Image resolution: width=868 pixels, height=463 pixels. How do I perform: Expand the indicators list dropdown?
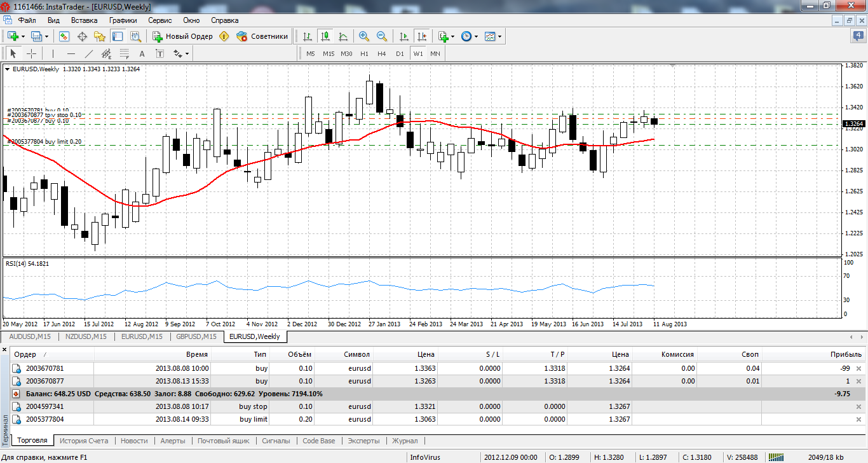point(452,36)
